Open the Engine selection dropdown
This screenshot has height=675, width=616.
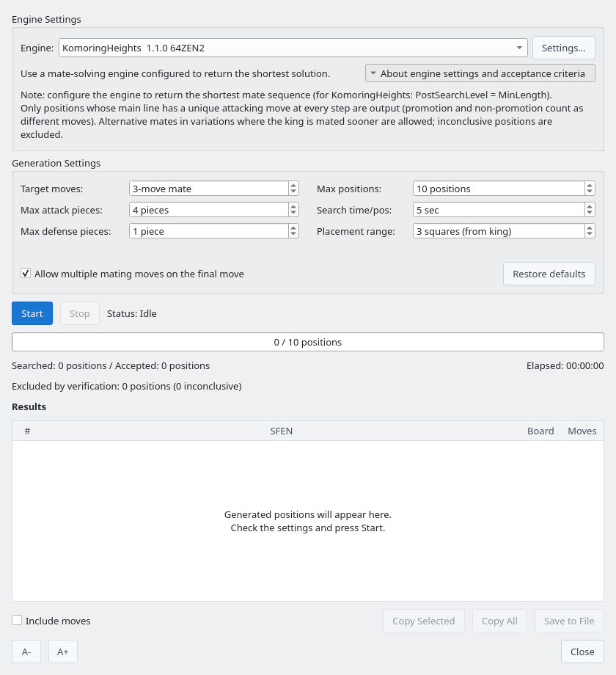293,48
